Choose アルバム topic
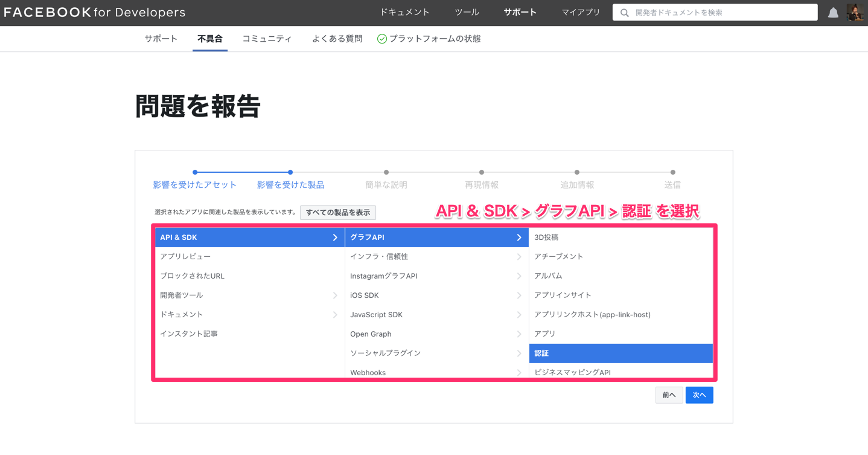868x455 pixels. pos(621,276)
